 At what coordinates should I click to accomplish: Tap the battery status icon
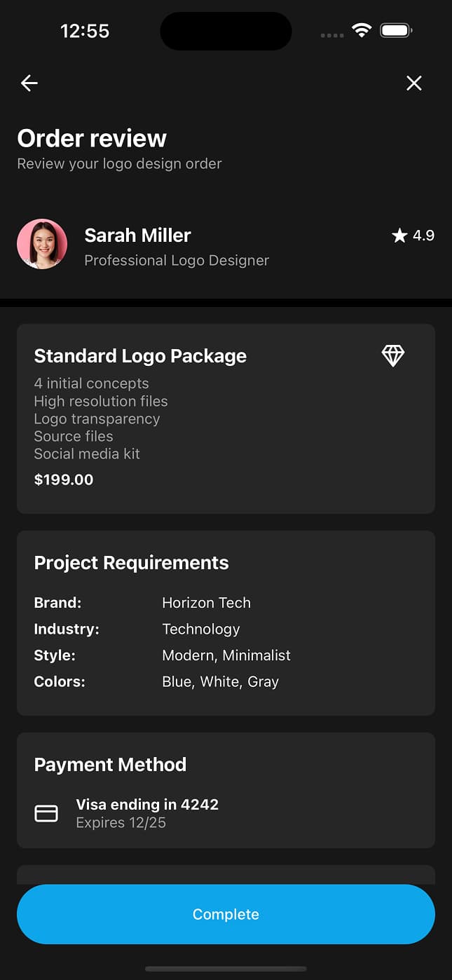click(x=396, y=31)
